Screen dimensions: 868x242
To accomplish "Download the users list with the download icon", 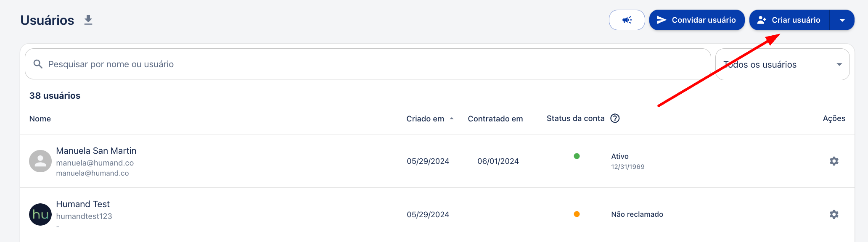I will 88,20.
